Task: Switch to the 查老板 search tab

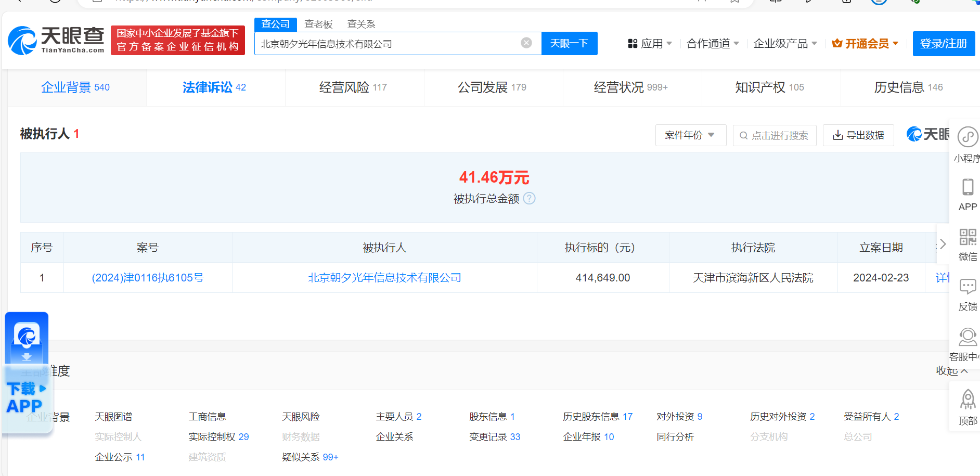Action: tap(318, 24)
